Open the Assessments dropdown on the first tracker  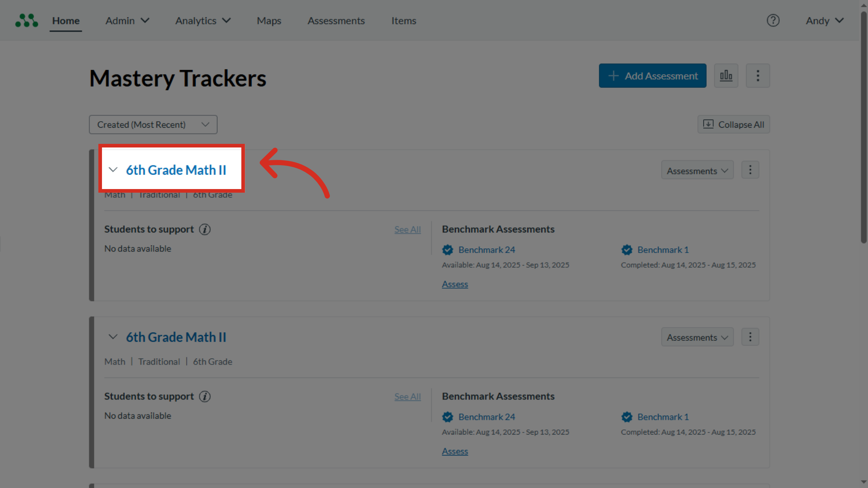tap(697, 170)
